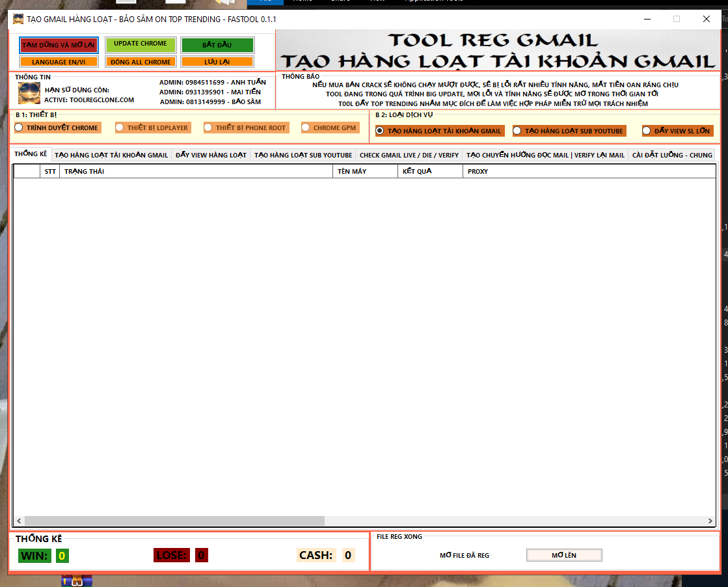Select the Tạo Hàng Loạt Sub Youtube service radio
The width and height of the screenshot is (728, 587).
[517, 131]
